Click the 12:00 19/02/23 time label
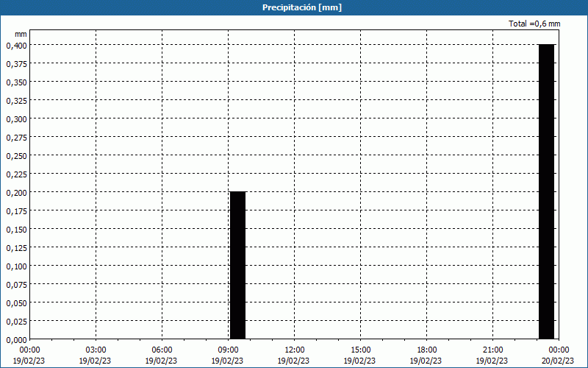 [x=293, y=355]
